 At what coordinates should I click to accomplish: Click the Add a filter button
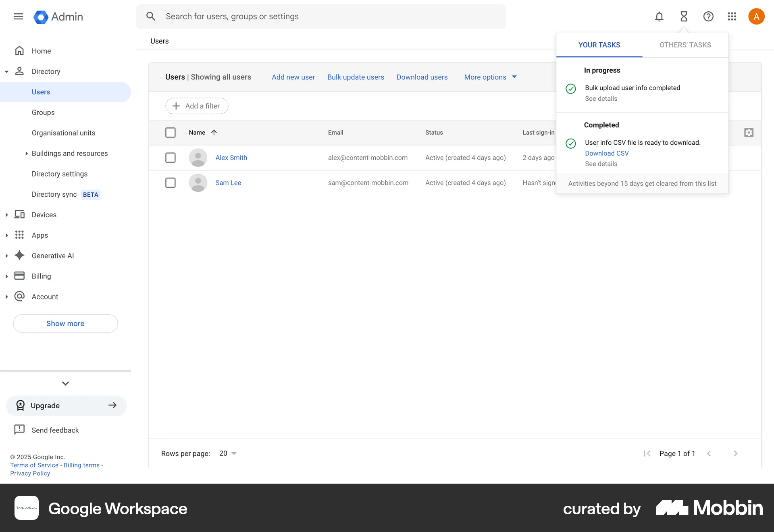196,106
